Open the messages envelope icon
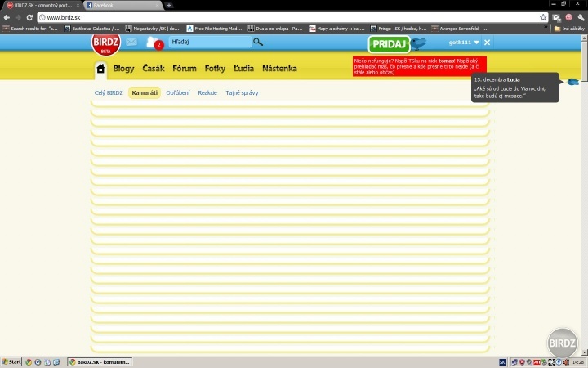The width and height of the screenshot is (588, 368). click(131, 42)
